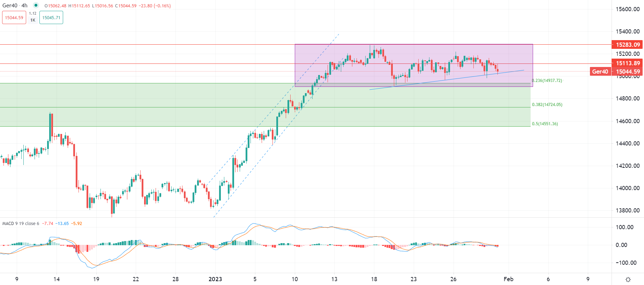
Task: Click the red sell price 15044.59 button
Action: tap(14, 18)
